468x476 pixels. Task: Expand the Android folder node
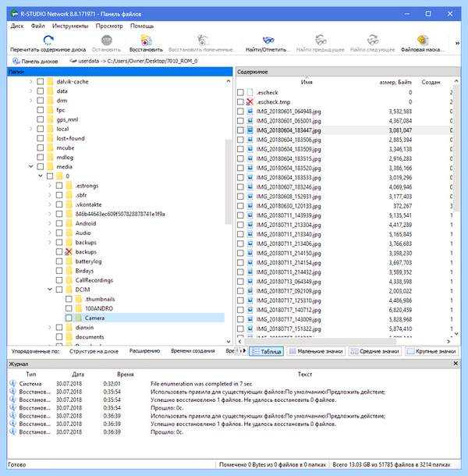click(x=50, y=223)
